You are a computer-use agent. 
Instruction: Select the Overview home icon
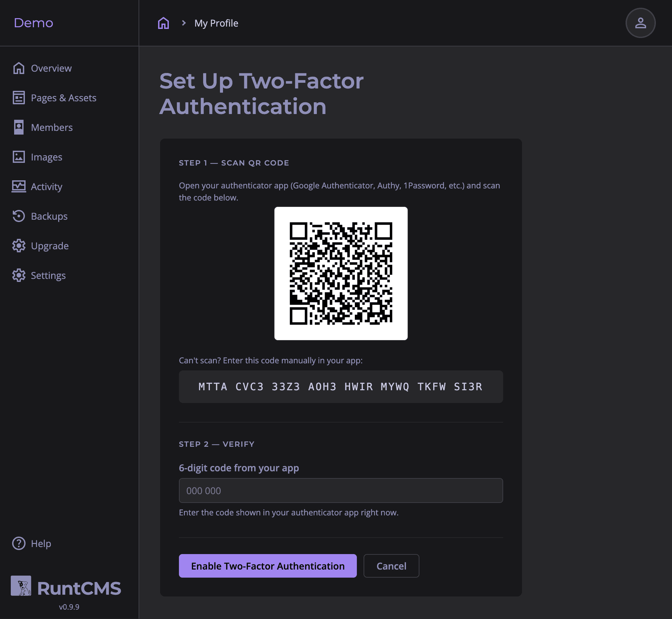[18, 68]
